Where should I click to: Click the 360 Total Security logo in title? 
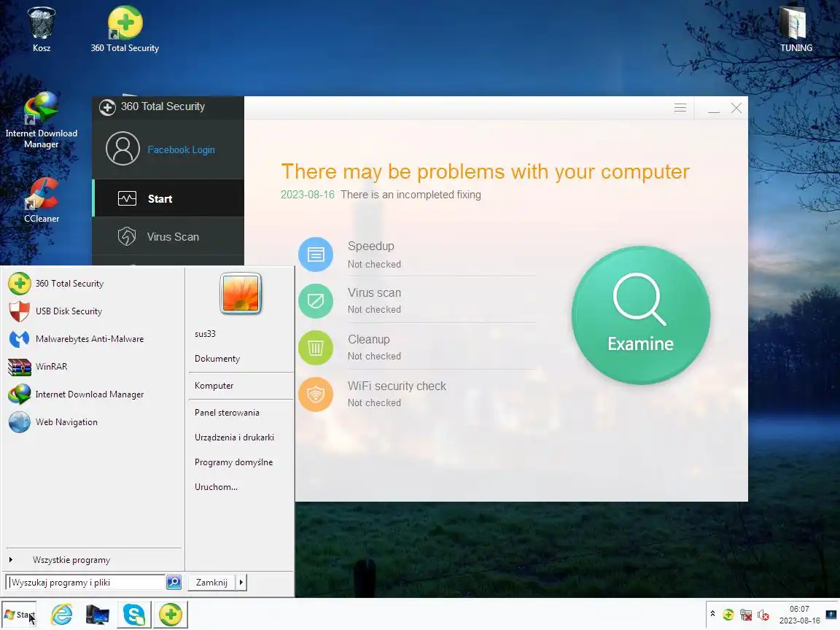click(x=107, y=107)
